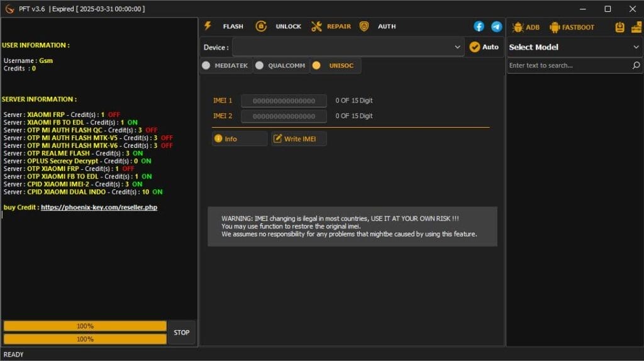Click the CPID XIAOMI IMEI-2 server row

(73, 184)
